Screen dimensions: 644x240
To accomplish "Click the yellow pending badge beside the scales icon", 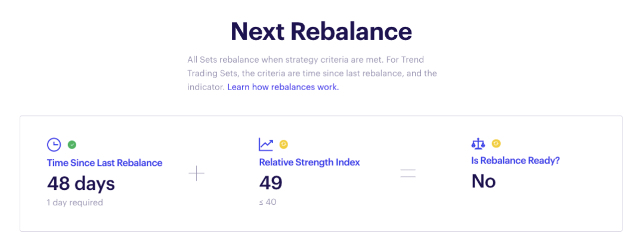I will point(496,143).
